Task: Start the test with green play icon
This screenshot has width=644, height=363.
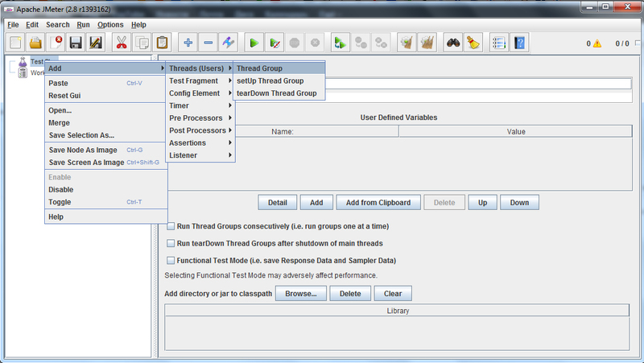Action: 254,43
